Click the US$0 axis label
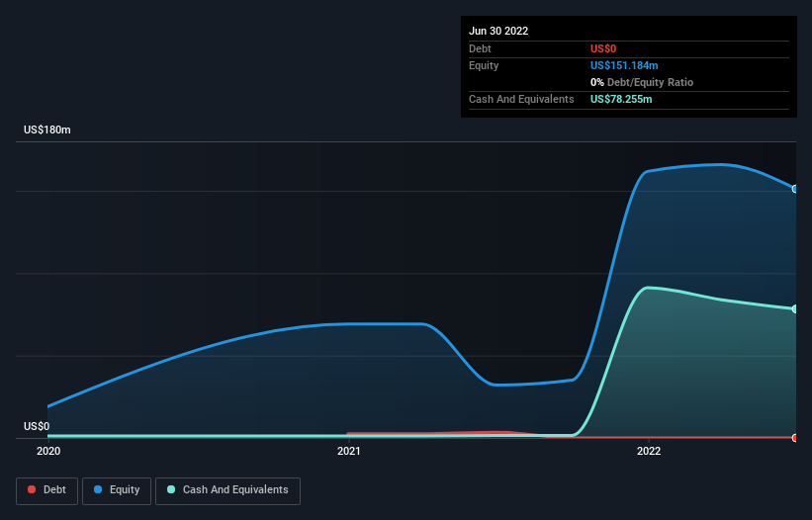Image resolution: width=812 pixels, height=520 pixels. click(37, 426)
